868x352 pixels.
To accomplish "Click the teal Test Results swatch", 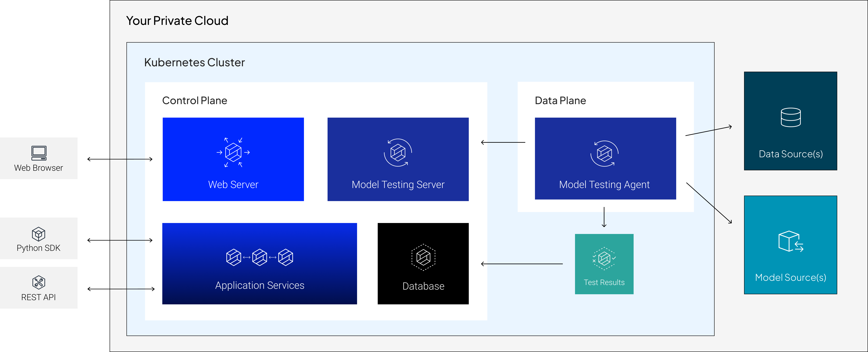I will pos(604,264).
